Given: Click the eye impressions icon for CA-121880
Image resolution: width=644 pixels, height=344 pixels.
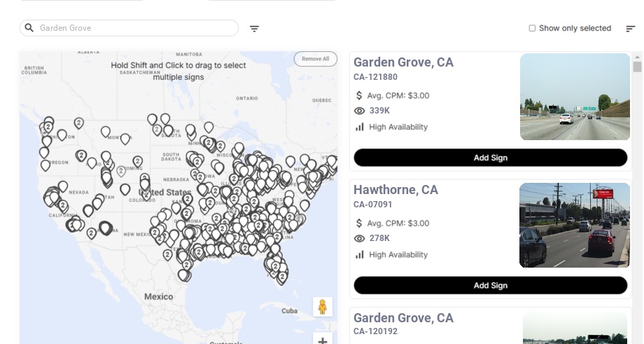Looking at the screenshot, I should [x=360, y=111].
